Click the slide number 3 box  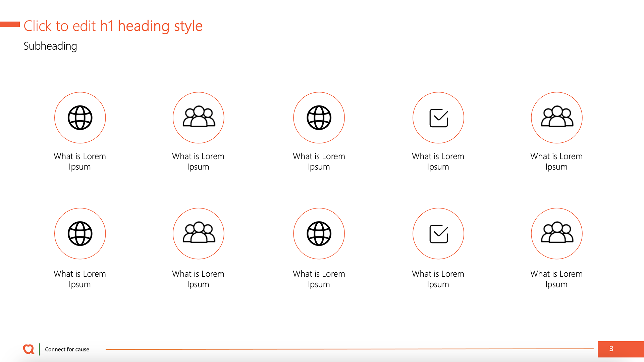621,349
